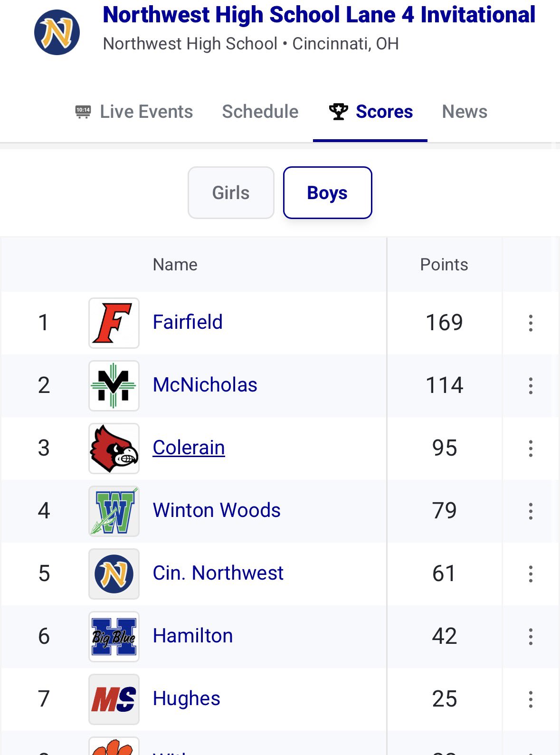Click the Cin. Northwest team logo
560x755 pixels.
point(114,574)
